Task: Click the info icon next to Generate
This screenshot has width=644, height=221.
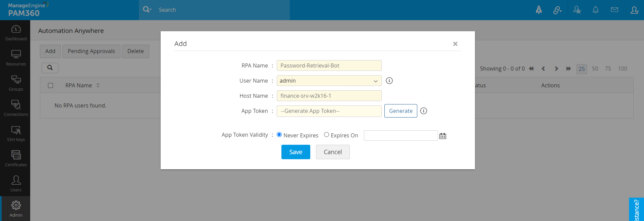Action: pos(424,111)
